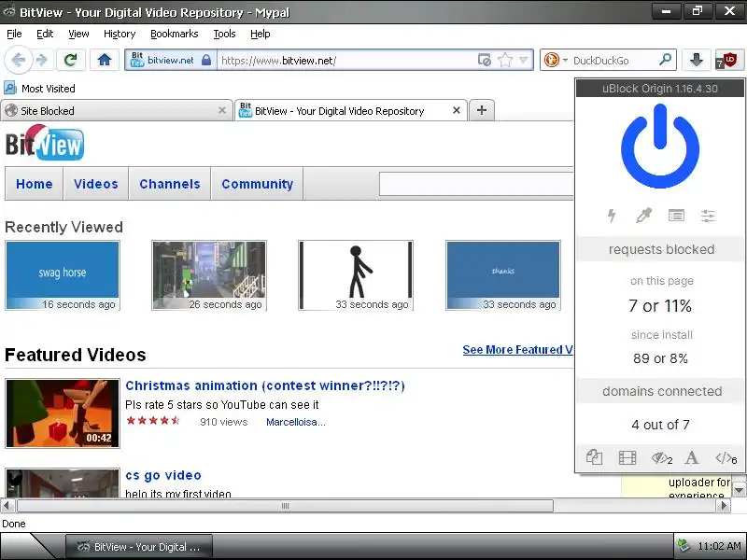The height and width of the screenshot is (560, 747).
Task: Open Channels section in BitView nav
Action: [170, 184]
